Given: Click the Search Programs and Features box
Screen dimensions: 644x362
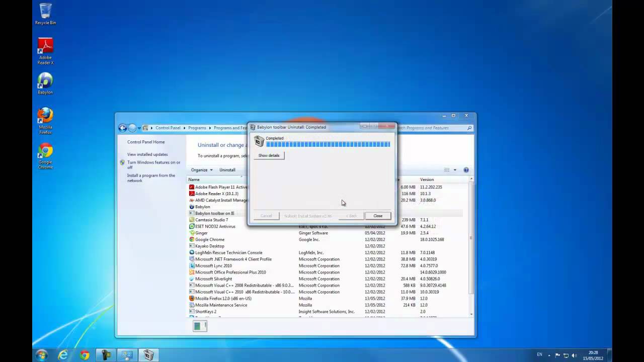Looking at the screenshot, I should click(x=435, y=128).
